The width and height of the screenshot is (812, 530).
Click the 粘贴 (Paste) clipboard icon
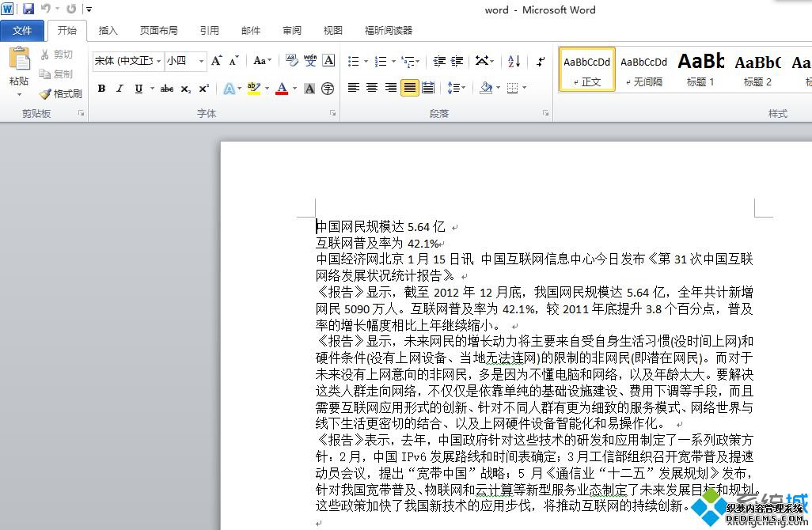click(19, 58)
